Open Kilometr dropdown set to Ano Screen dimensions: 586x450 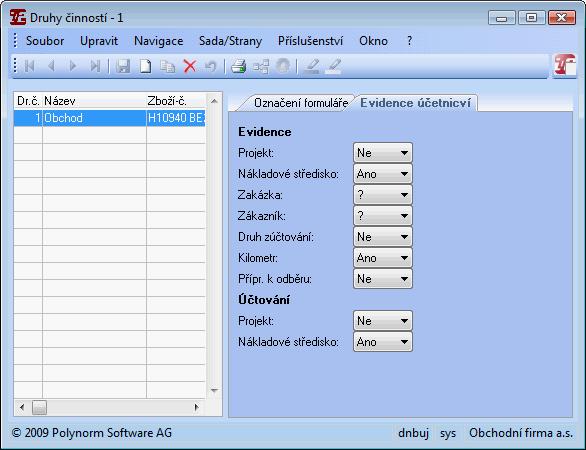pos(383,258)
